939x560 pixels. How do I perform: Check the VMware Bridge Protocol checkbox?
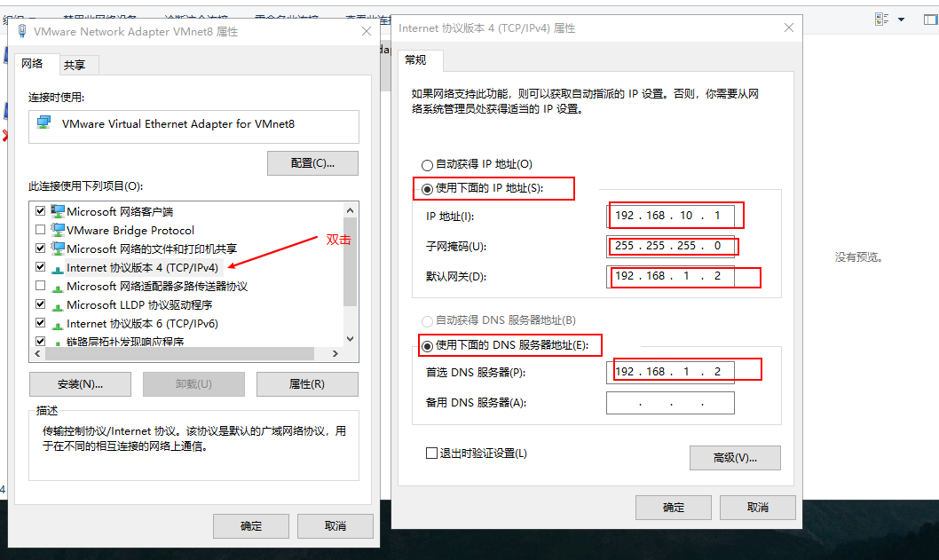(x=40, y=229)
